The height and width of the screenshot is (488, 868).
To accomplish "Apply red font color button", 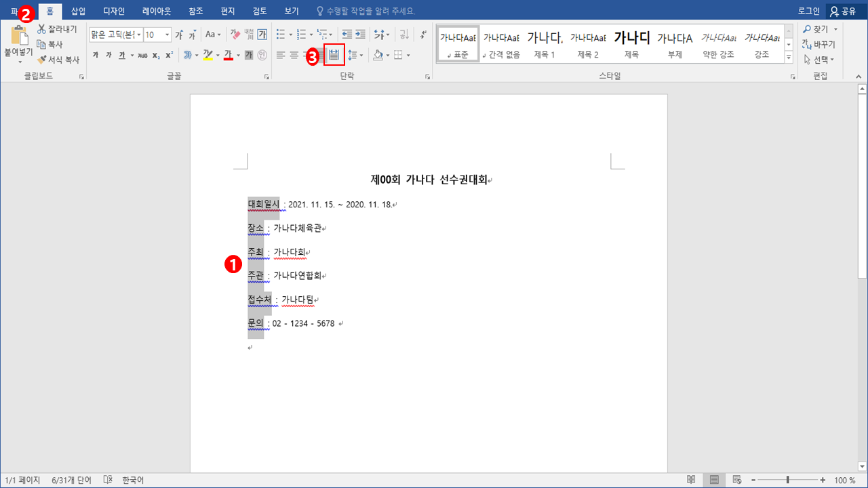I will [229, 55].
